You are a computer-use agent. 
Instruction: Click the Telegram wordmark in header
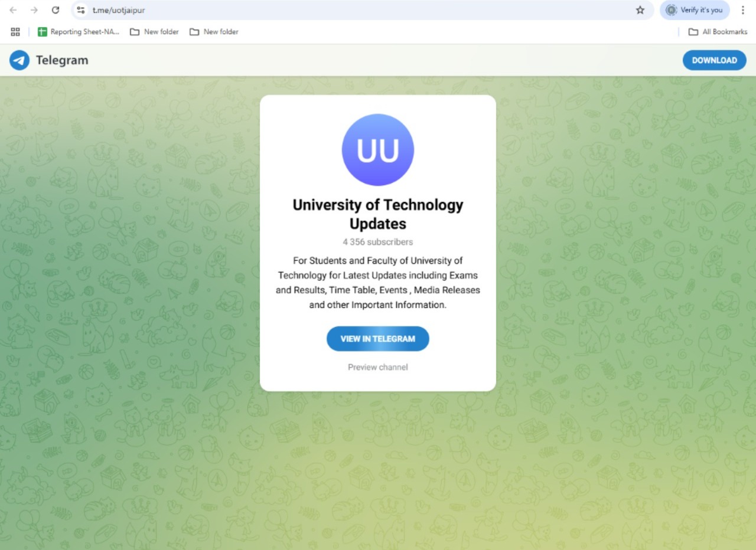pyautogui.click(x=62, y=60)
